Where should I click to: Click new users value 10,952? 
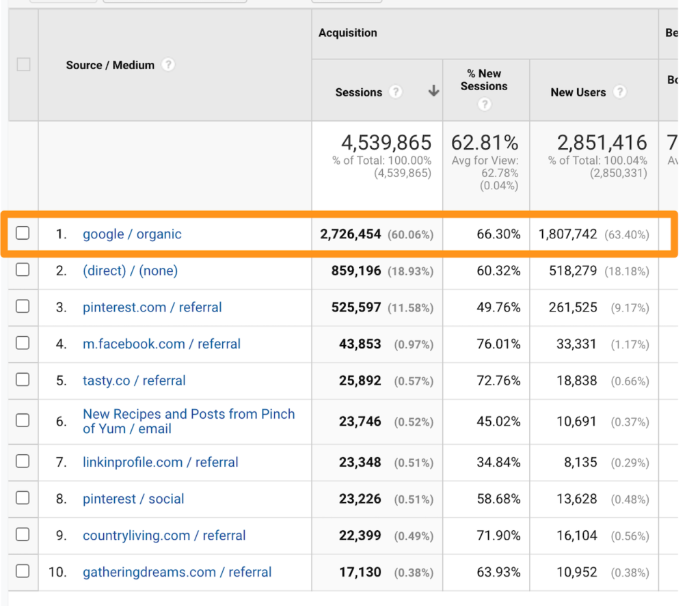[x=577, y=572]
